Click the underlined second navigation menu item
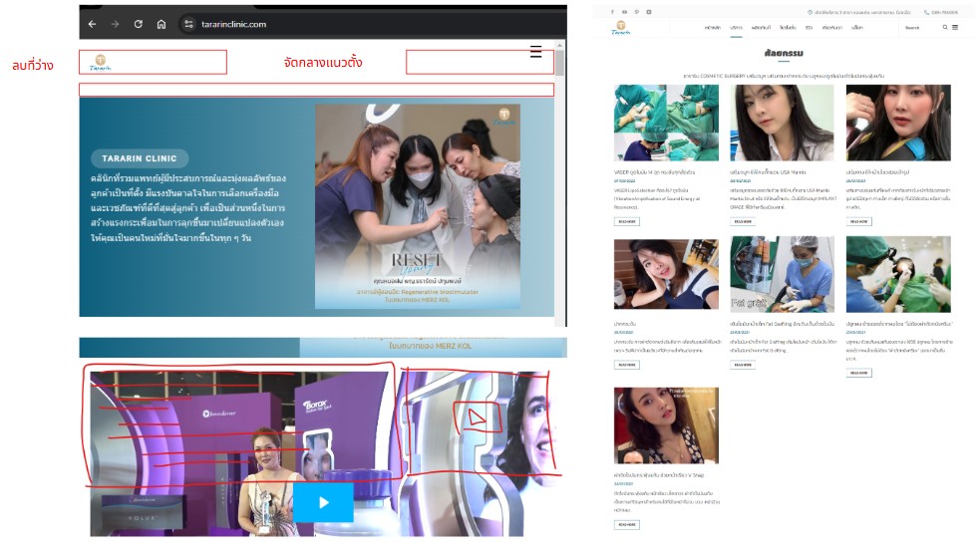This screenshot has height=559, width=980. [736, 28]
